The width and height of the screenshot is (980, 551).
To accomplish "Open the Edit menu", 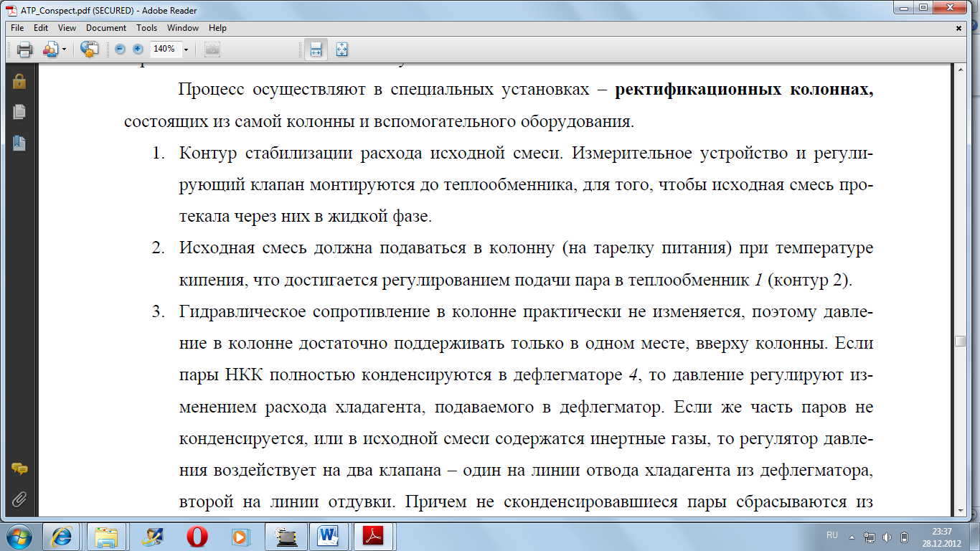I will click(41, 28).
